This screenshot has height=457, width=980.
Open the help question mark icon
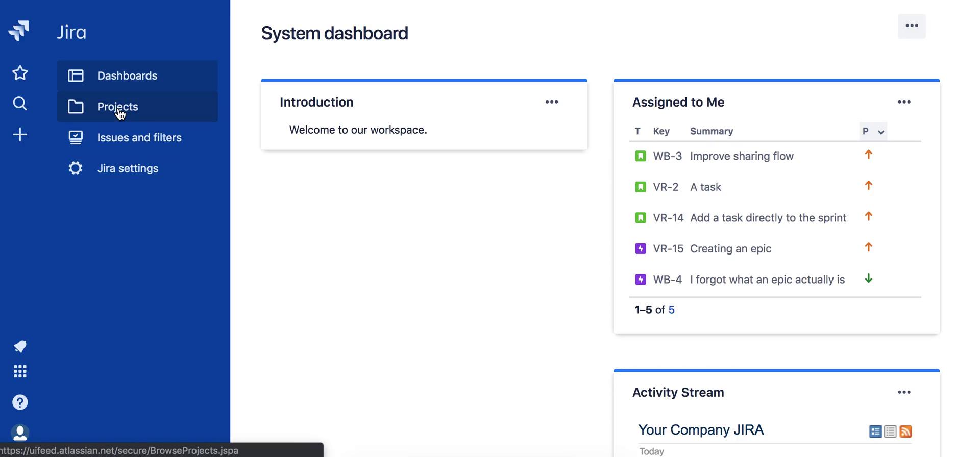point(20,402)
